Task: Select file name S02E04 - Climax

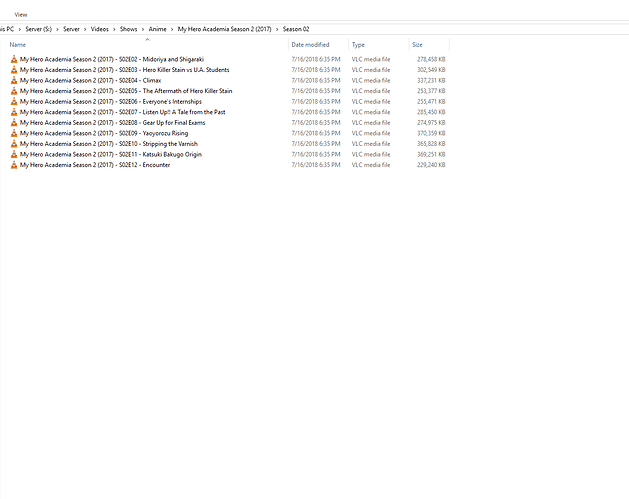Action: pyautogui.click(x=91, y=81)
